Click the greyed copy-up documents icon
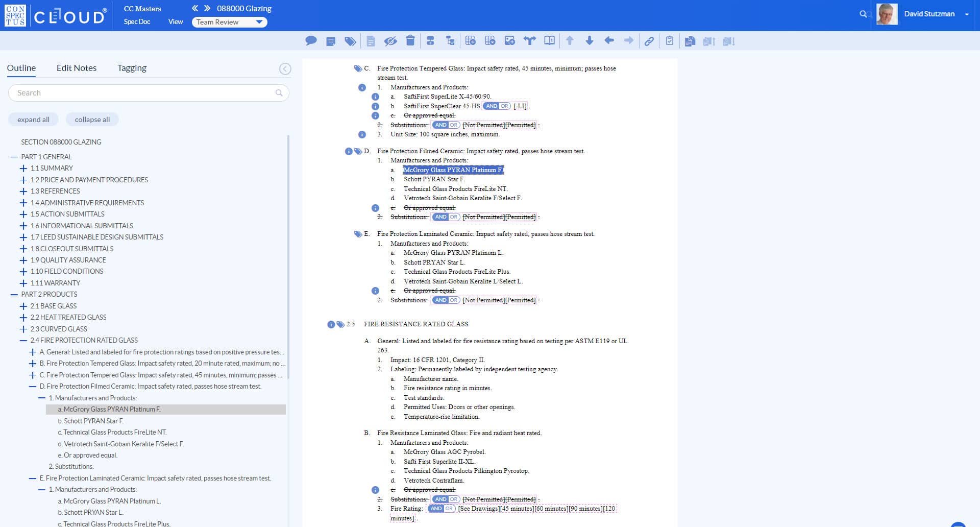This screenshot has height=527, width=980. click(x=709, y=41)
